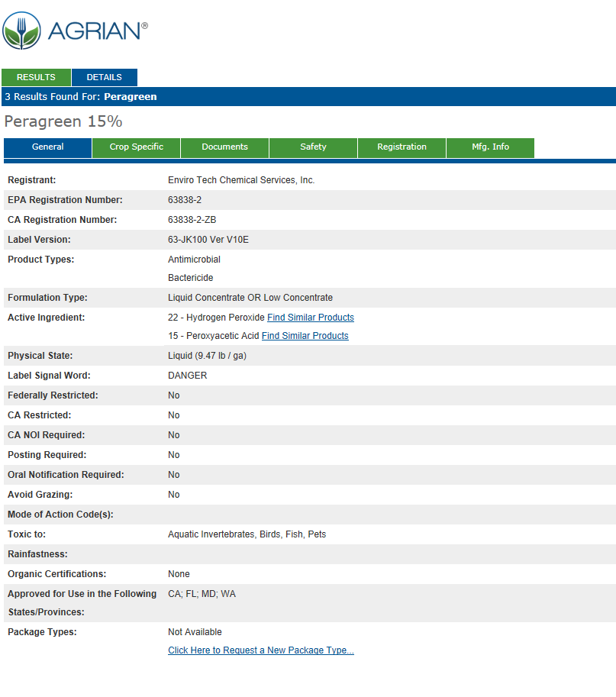The width and height of the screenshot is (616, 697).
Task: Click the '3 Results Found For' banner
Action: point(81,97)
